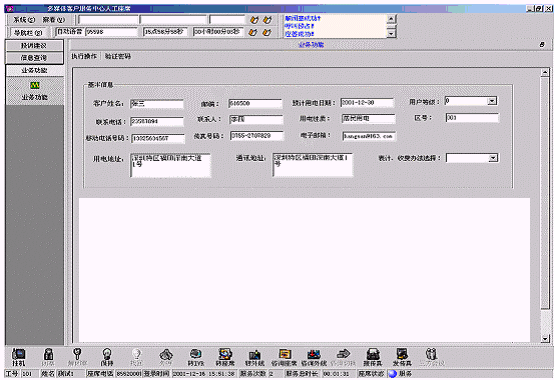Click the 客户姓名 input field
This screenshot has width=554, height=380.
(157, 104)
